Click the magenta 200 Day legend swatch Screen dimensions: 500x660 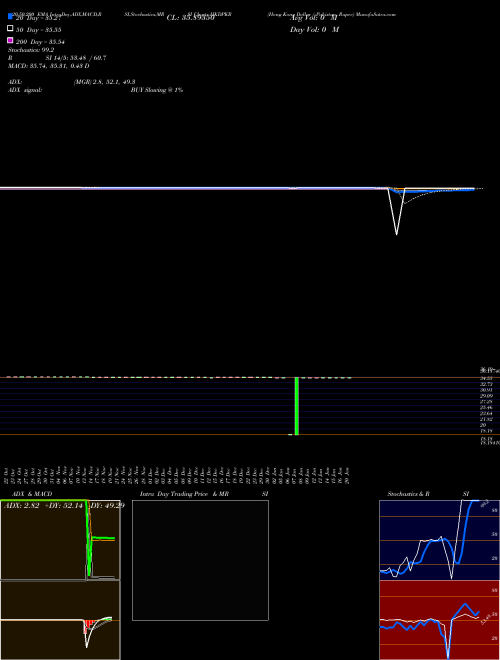(10, 40)
